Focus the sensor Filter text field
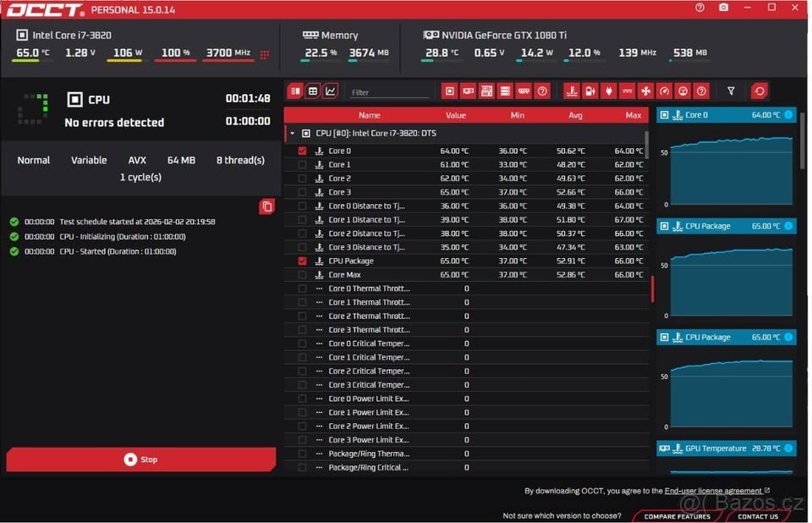This screenshot has height=523, width=812. tap(390, 92)
